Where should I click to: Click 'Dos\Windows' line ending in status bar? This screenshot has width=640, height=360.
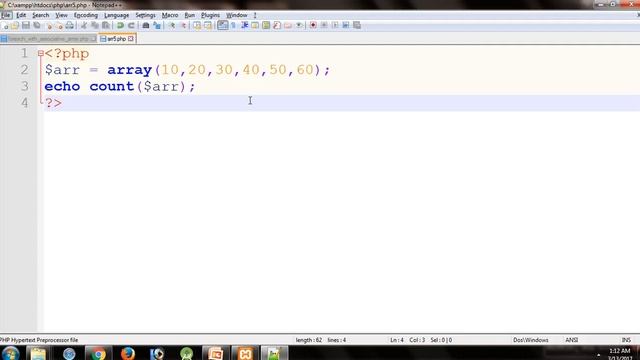tap(531, 340)
